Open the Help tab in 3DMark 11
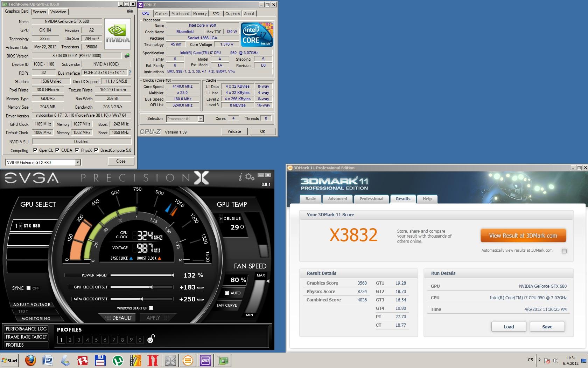588x368 pixels. 427,199
